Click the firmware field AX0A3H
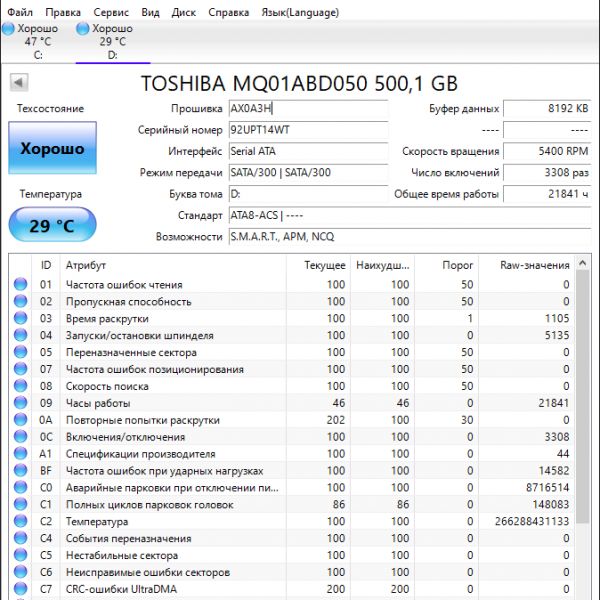This screenshot has height=600, width=600. pos(306,109)
